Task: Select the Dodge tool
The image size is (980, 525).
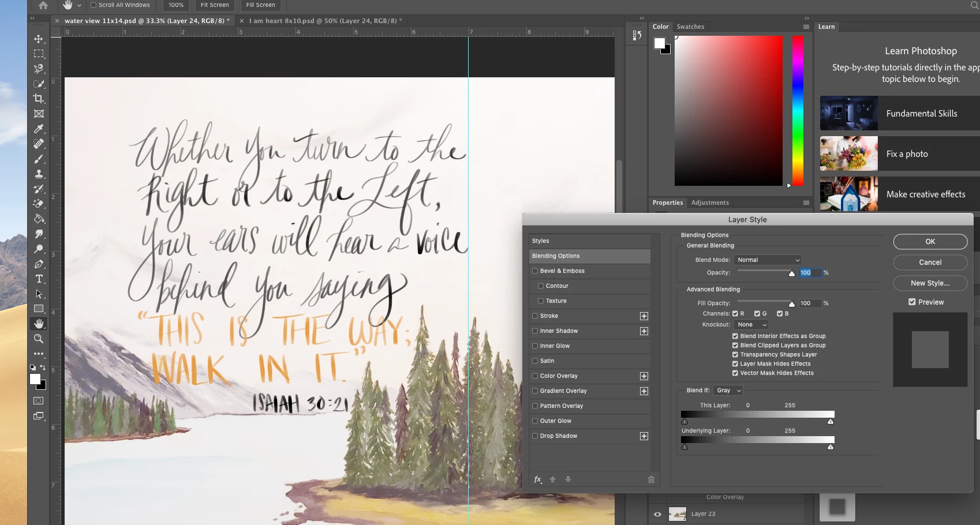Action: [39, 249]
